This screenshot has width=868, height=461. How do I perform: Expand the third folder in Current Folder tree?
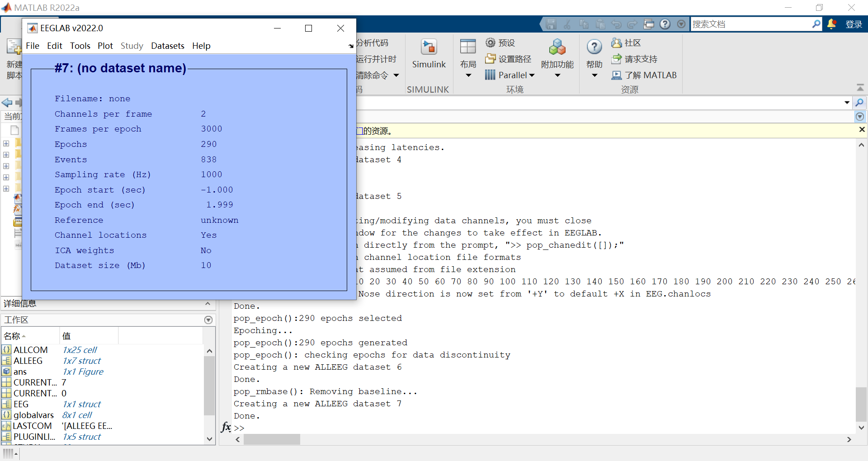point(6,166)
